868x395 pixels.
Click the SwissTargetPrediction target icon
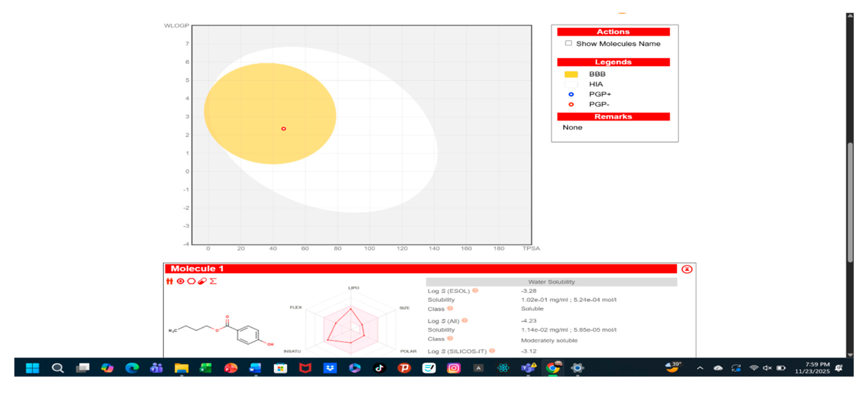pos(180,281)
